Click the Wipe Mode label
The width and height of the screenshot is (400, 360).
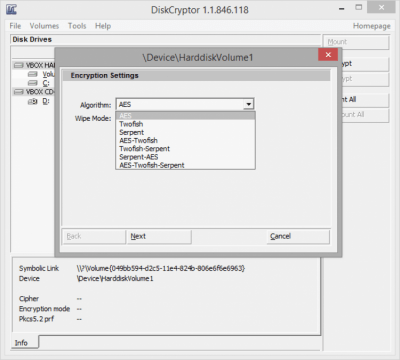93,118
